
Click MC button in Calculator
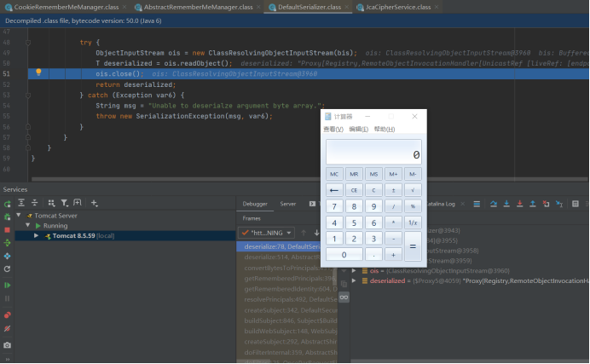click(x=334, y=174)
